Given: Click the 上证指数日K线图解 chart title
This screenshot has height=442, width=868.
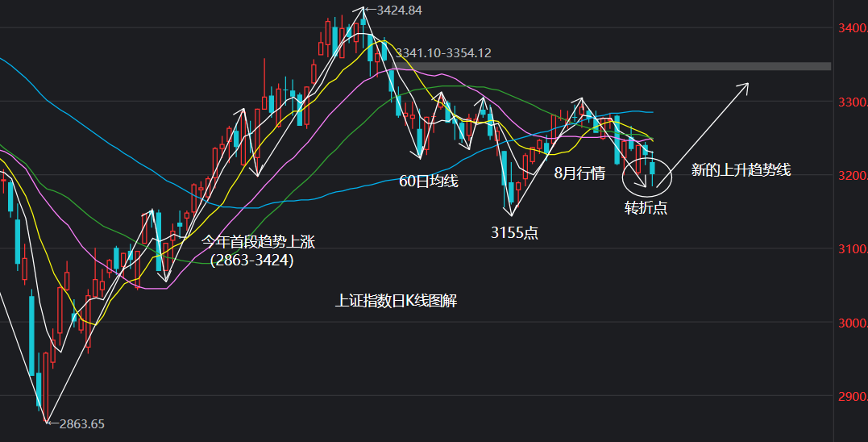Looking at the screenshot, I should [x=397, y=302].
